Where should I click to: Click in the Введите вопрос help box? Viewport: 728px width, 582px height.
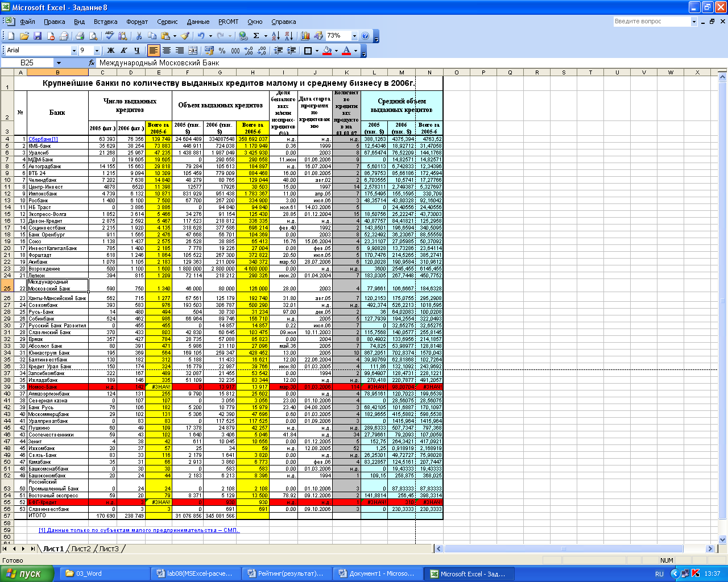(652, 21)
